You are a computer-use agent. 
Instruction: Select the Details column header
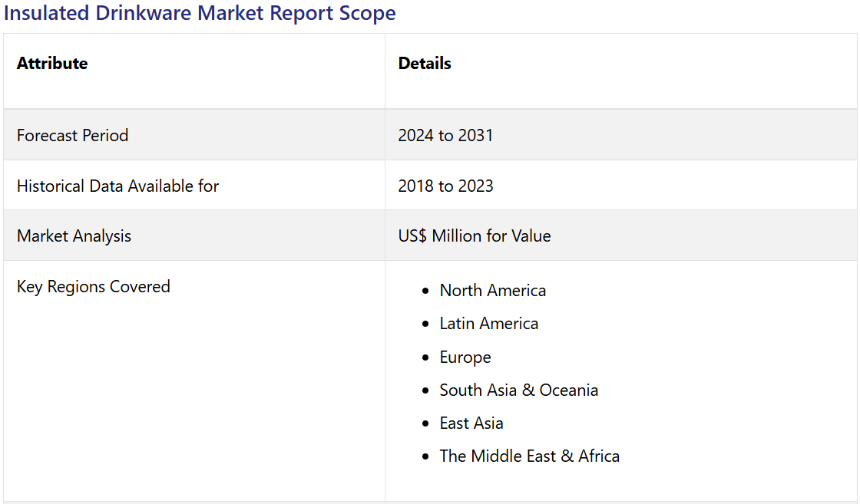pyautogui.click(x=425, y=64)
